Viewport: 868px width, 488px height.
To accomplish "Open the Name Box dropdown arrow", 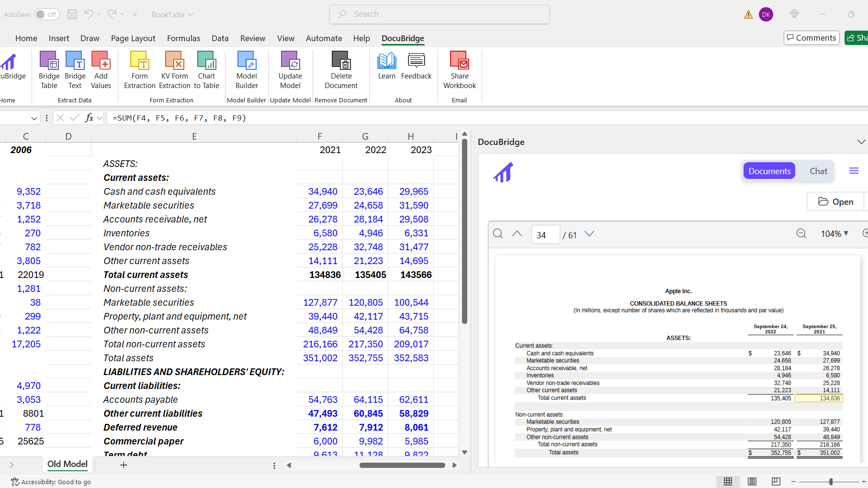I will [x=34, y=118].
